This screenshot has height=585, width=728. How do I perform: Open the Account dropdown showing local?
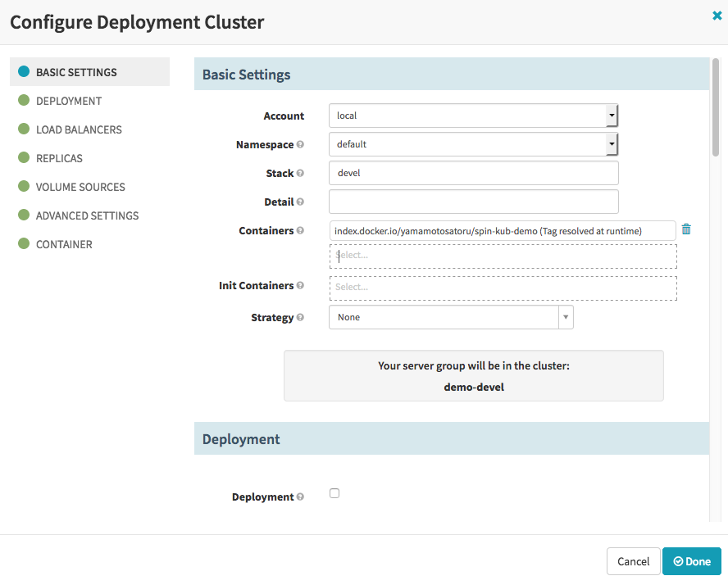tap(474, 116)
